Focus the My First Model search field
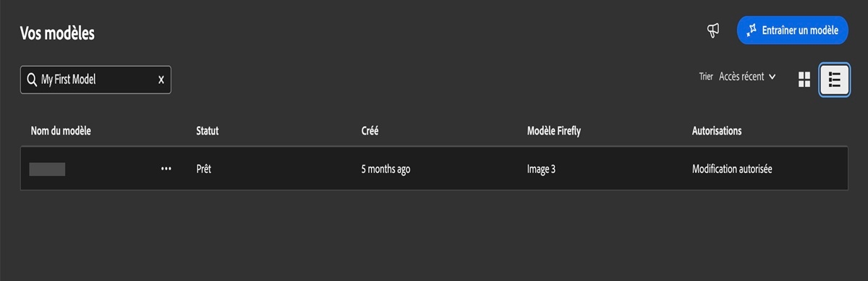868x281 pixels. pos(95,80)
